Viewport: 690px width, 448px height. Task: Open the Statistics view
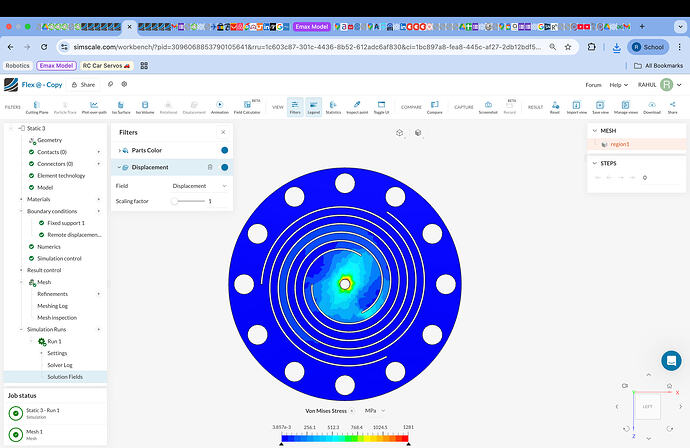[333, 106]
